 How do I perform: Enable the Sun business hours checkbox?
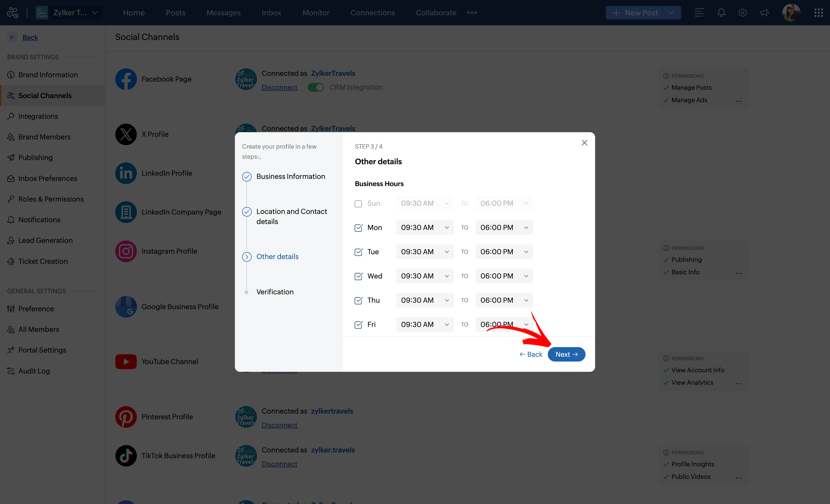coord(358,204)
